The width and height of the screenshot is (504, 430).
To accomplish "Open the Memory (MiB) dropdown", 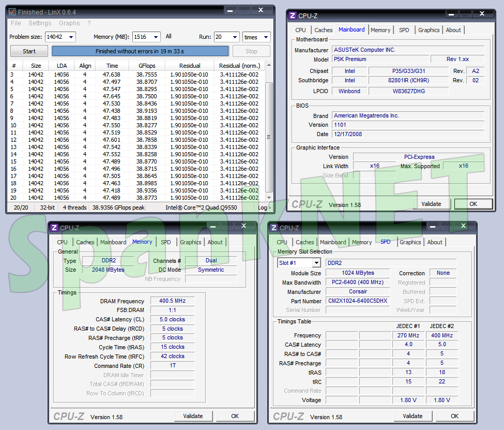I will (156, 37).
